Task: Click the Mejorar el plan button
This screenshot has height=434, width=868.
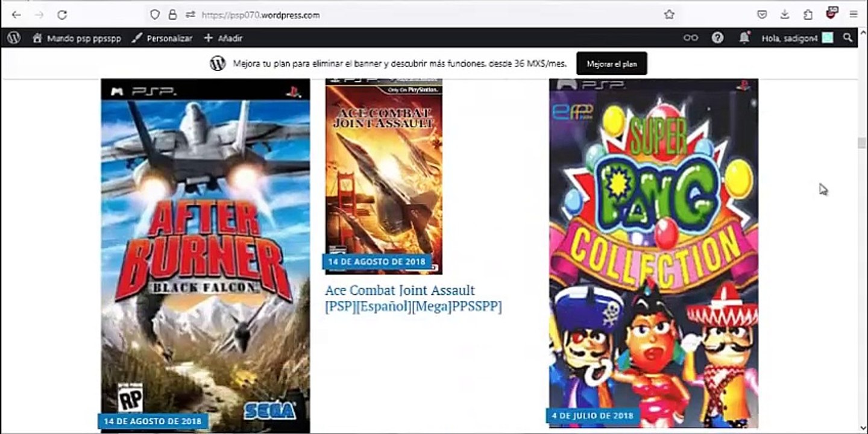Action: pos(612,64)
